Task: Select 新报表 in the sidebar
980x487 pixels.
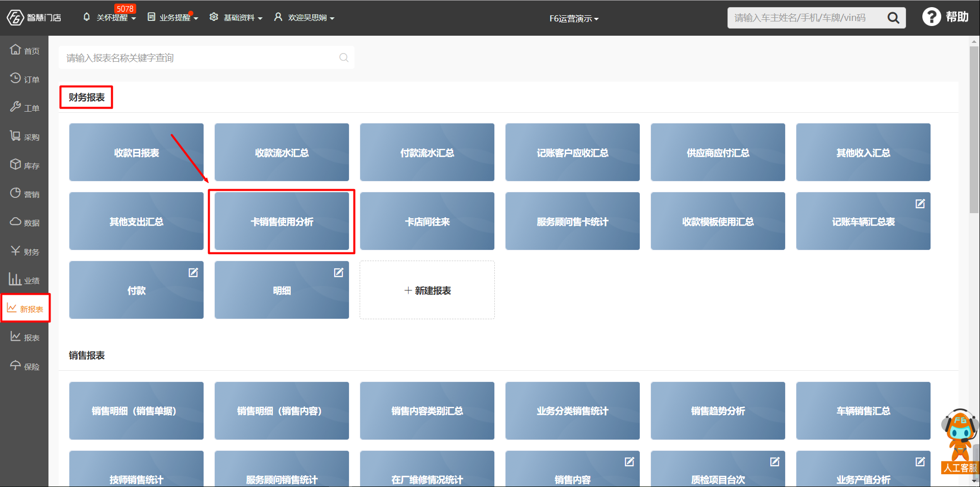Action: point(25,309)
